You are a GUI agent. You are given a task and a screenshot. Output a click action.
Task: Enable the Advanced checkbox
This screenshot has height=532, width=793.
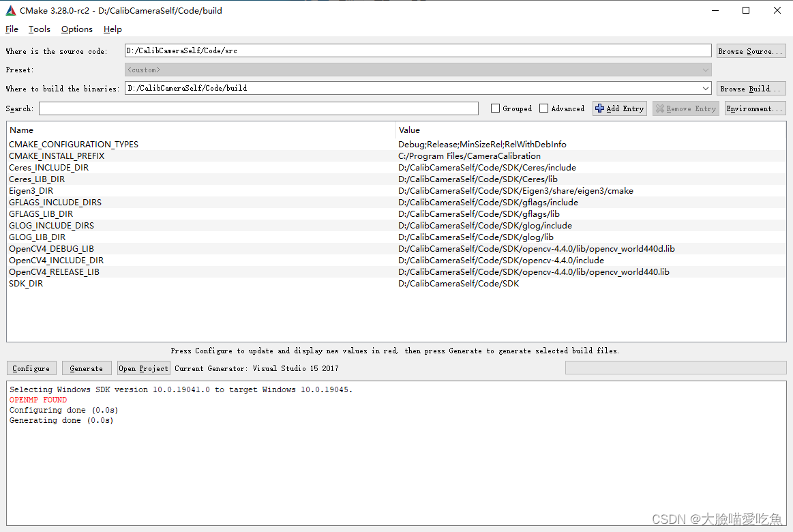pyautogui.click(x=543, y=108)
